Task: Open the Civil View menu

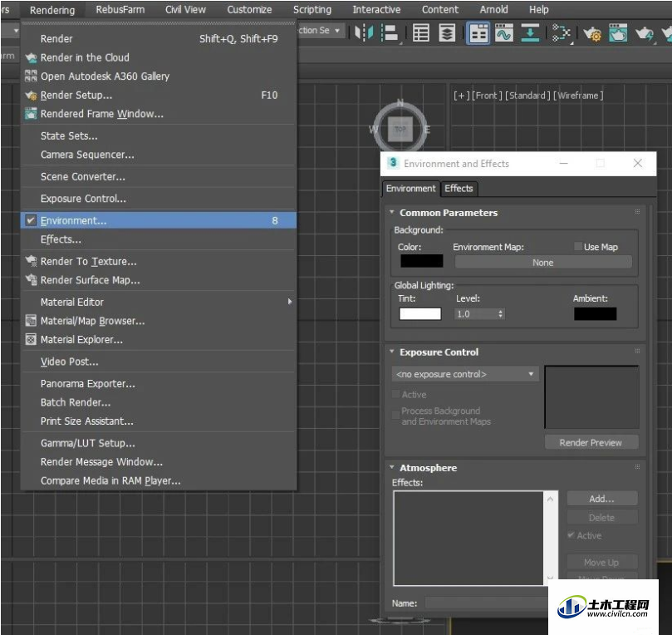Action: [185, 9]
